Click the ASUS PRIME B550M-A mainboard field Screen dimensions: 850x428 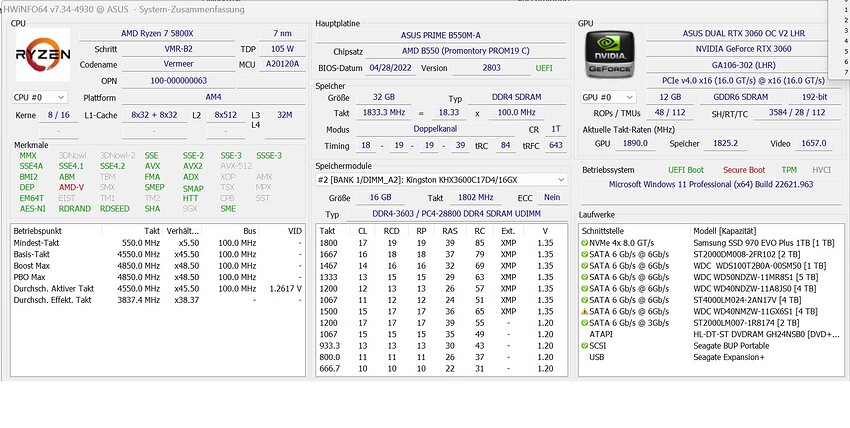coord(441,36)
